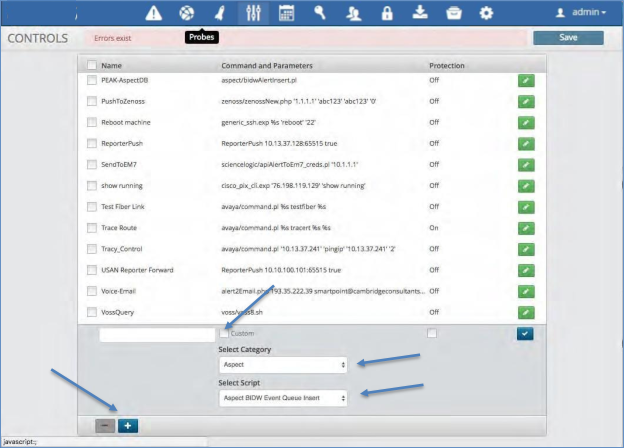
Task: Open the settings gear icon
Action: click(x=486, y=13)
